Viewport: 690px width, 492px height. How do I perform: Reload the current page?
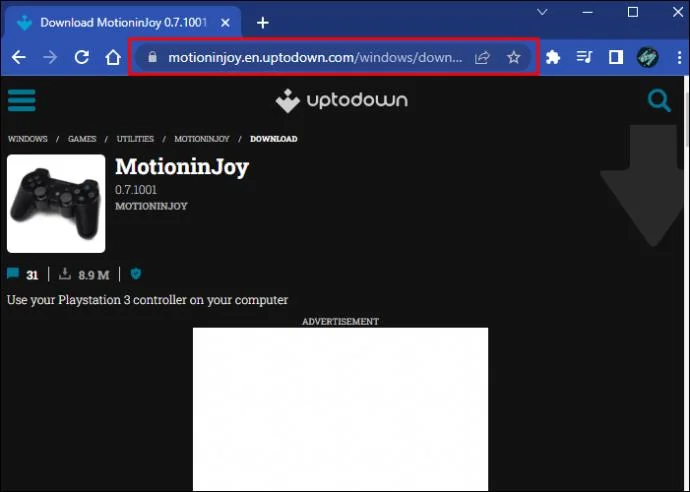pos(82,57)
